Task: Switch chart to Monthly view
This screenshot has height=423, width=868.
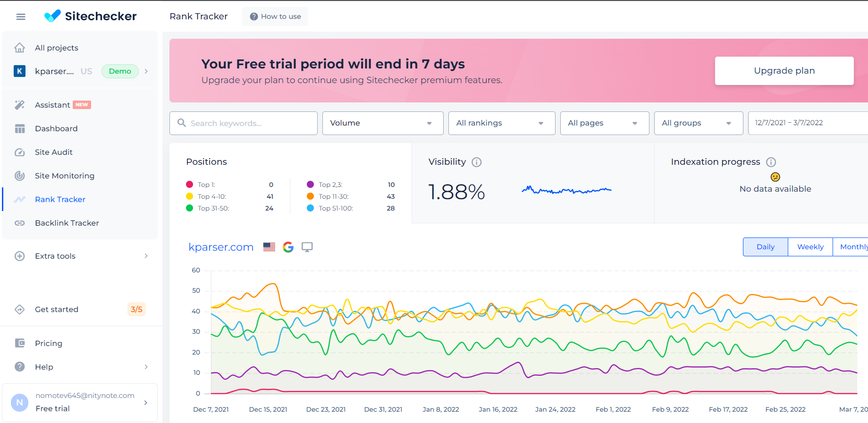Action: (x=851, y=247)
